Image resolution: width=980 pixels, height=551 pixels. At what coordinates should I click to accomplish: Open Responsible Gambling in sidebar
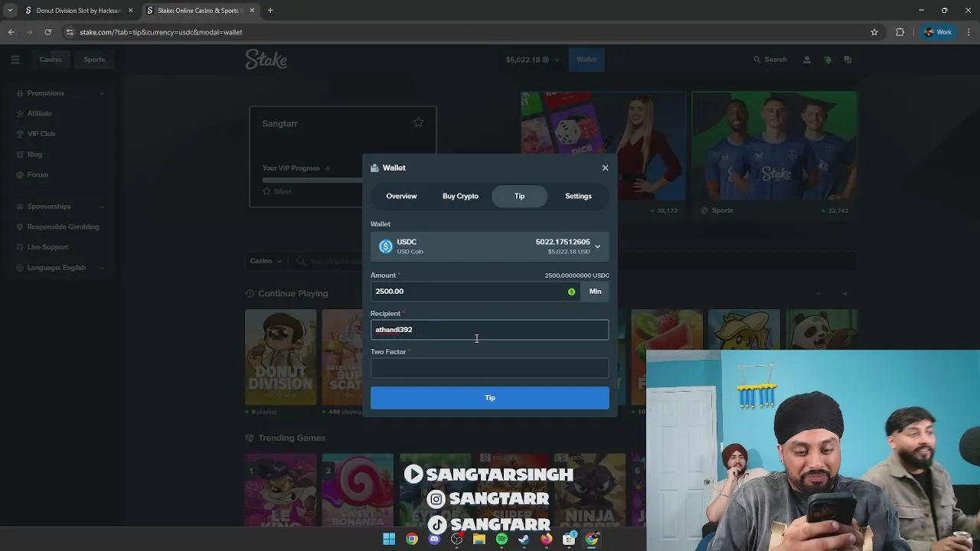[60, 227]
